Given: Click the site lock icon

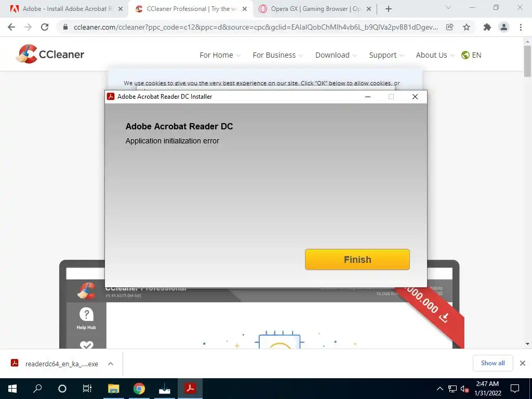Looking at the screenshot, I should pyautogui.click(x=65, y=27).
